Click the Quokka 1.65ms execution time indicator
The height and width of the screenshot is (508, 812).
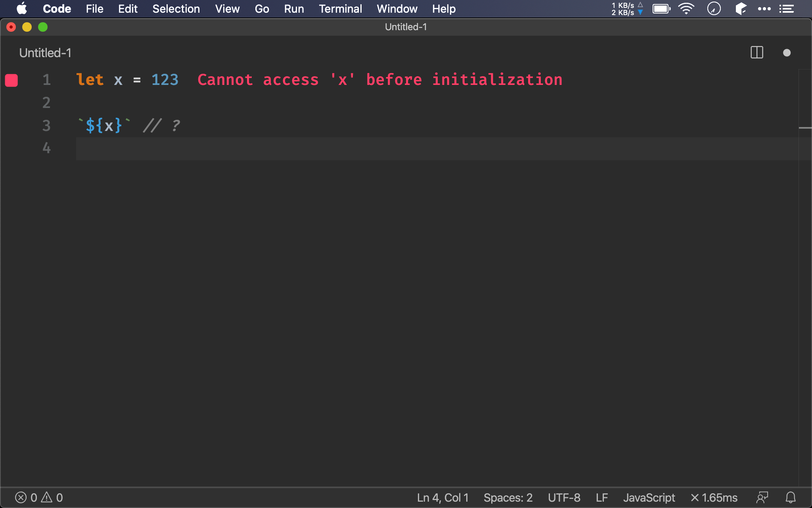[714, 497]
